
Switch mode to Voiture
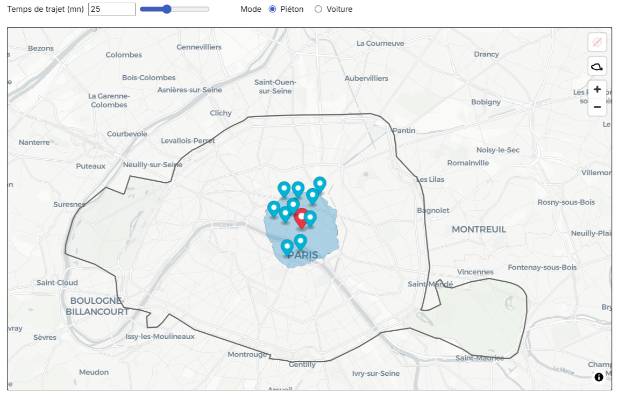tap(319, 9)
